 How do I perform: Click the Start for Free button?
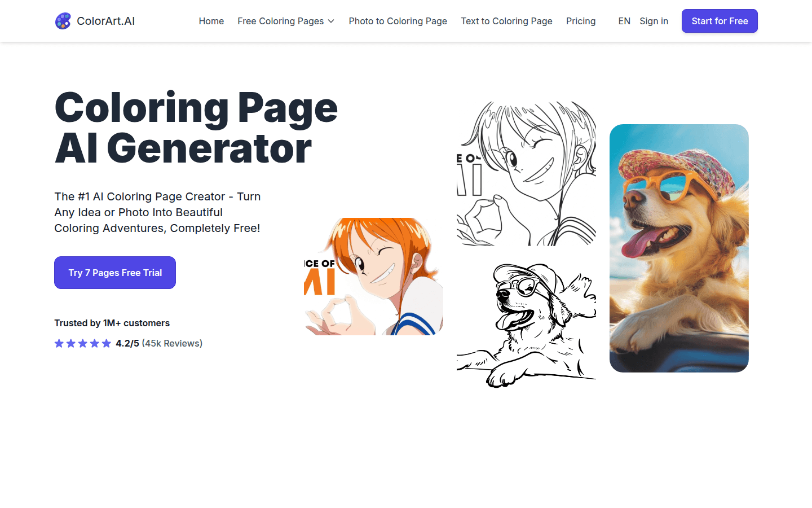(720, 21)
